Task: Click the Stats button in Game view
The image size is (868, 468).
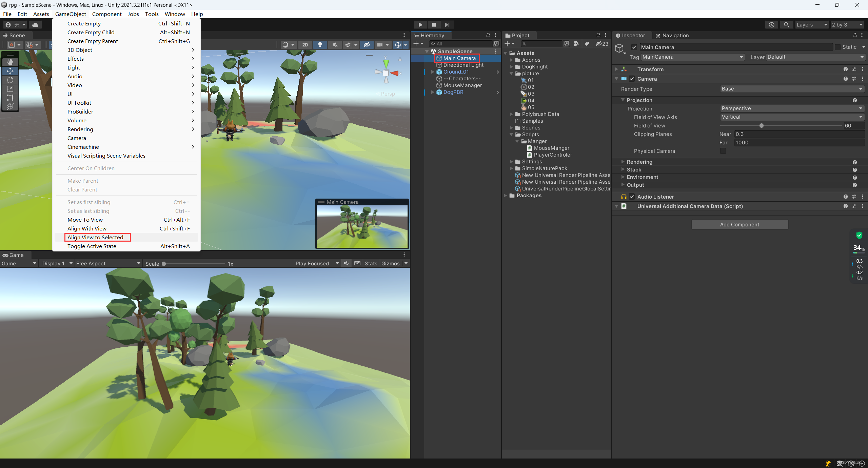Action: click(x=371, y=263)
